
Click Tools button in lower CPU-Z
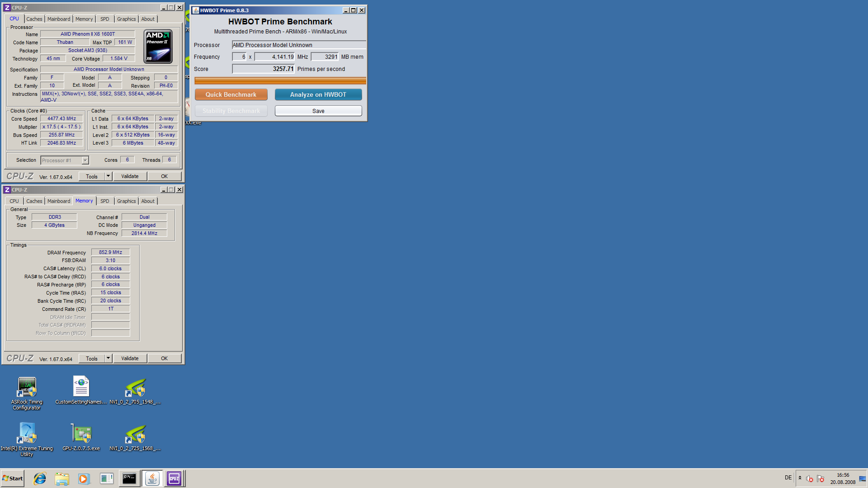(92, 358)
